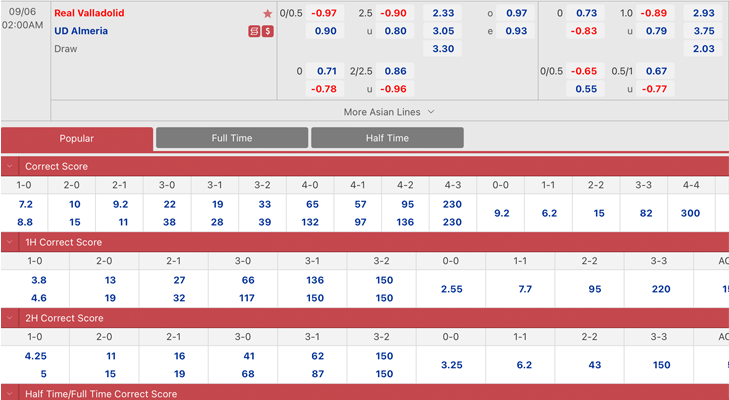Select first-half handicap odds 0.55
Viewport: 729px width, 400px height.
pos(585,88)
